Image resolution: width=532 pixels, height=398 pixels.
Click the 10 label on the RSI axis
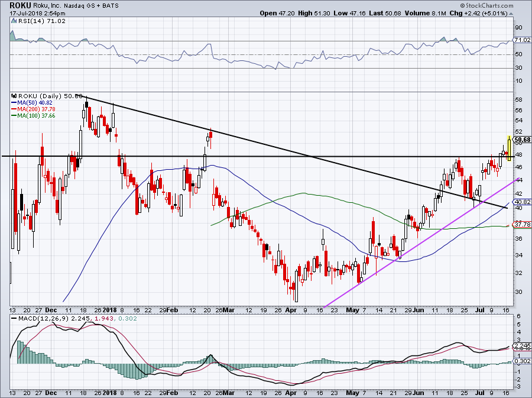519,81
